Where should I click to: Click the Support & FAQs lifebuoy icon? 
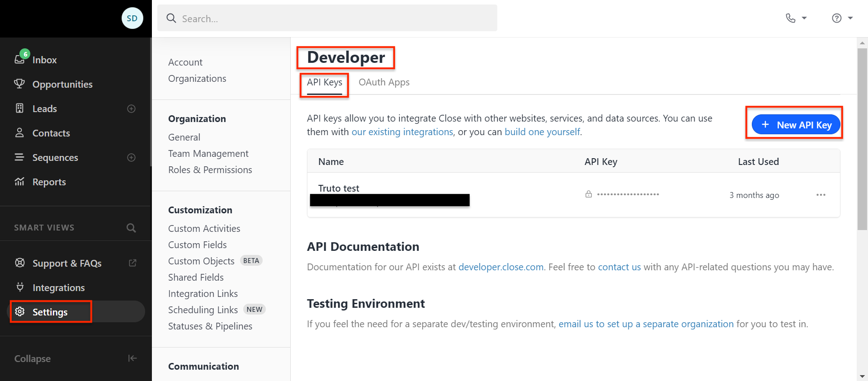tap(20, 263)
